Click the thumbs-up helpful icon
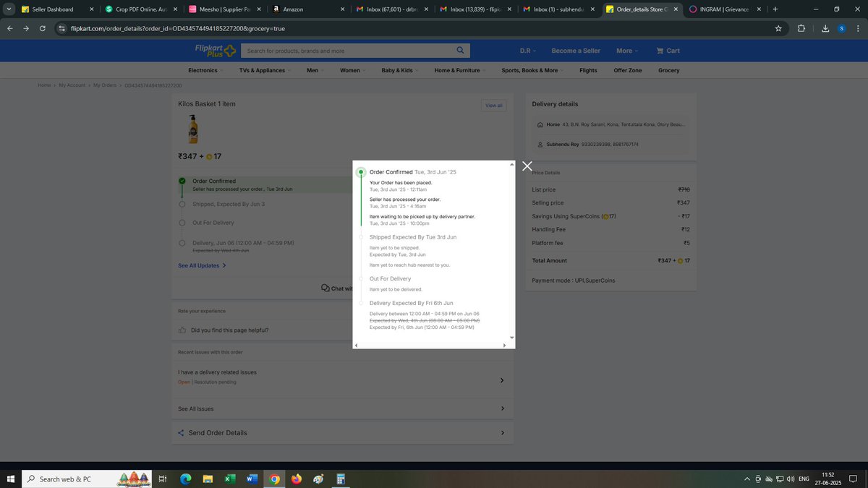Screen dimensions: 868x488 tap(182, 330)
